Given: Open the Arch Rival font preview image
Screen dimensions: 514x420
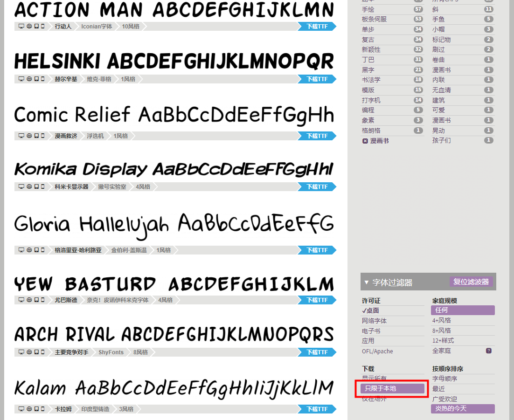Looking at the screenshot, I should 174,335.
